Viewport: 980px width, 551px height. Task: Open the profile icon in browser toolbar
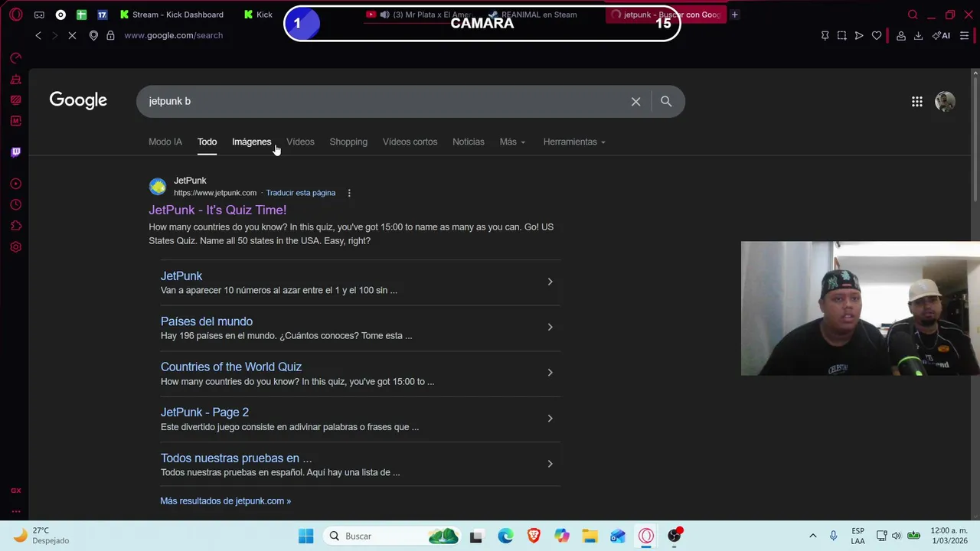[x=901, y=35]
